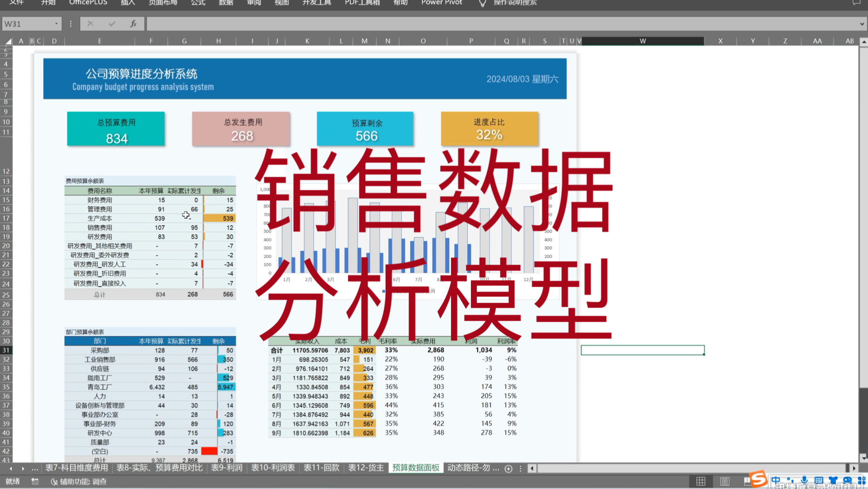The image size is (868, 489).
Task: Click the horizontal scrollbar left arrow
Action: point(533,469)
